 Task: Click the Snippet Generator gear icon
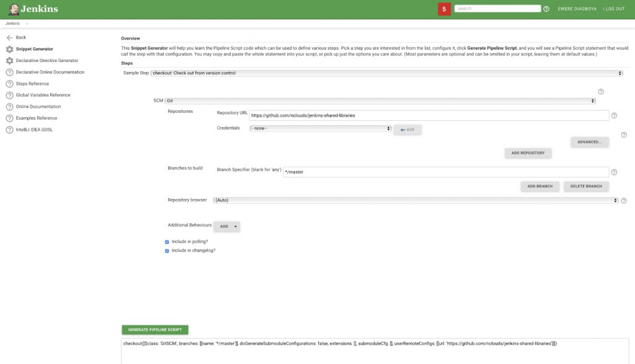click(x=9, y=49)
